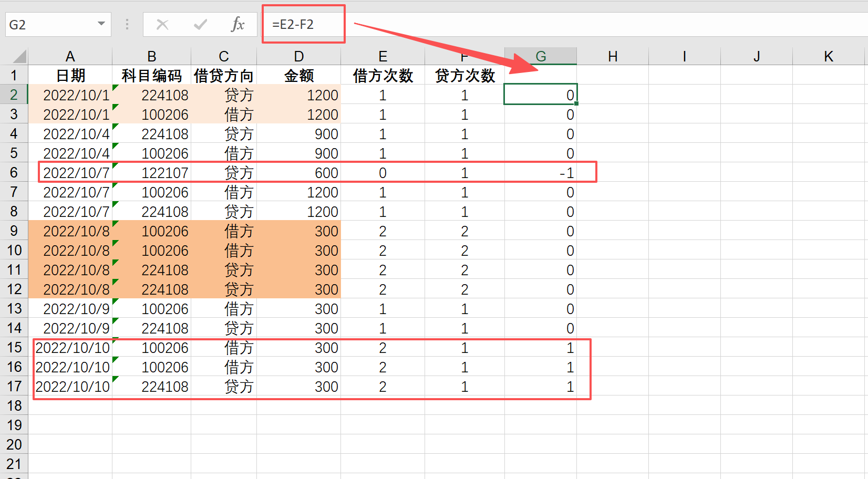Select the header cell 借贷方向
Viewport: 868px width, 479px height.
point(223,75)
